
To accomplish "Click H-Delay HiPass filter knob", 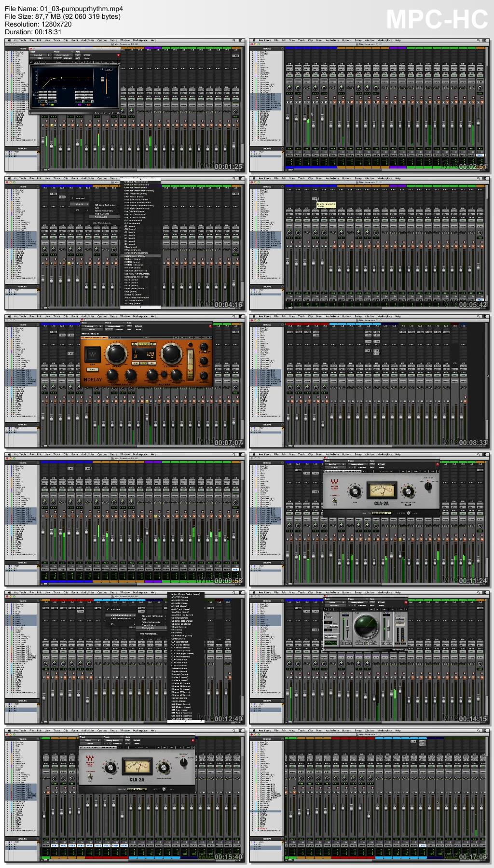I will [x=152, y=375].
